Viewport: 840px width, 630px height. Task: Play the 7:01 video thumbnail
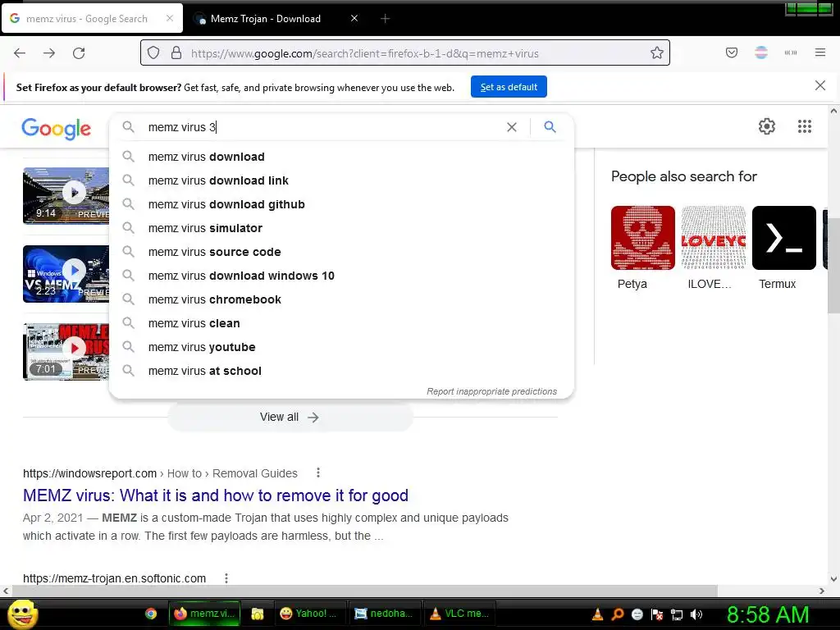point(66,351)
